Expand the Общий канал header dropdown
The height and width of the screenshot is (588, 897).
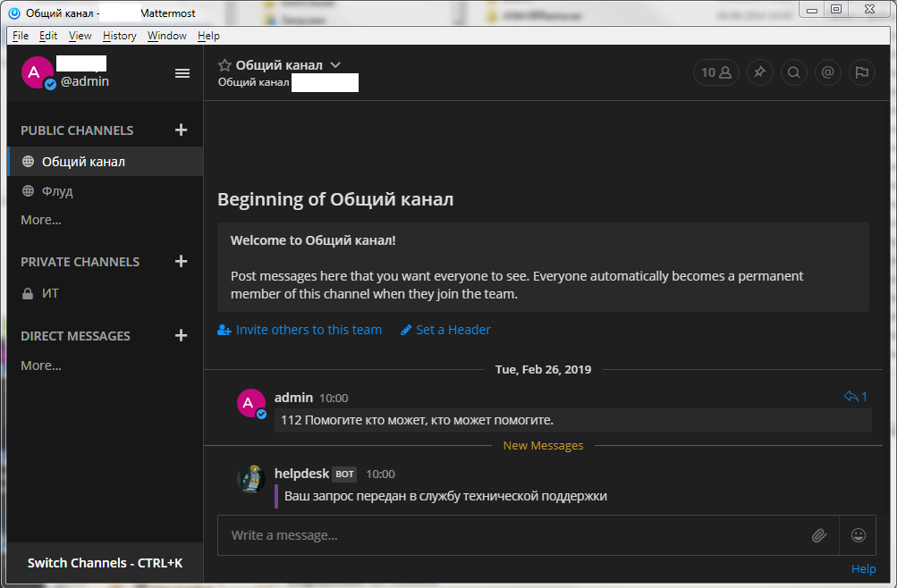[335, 65]
